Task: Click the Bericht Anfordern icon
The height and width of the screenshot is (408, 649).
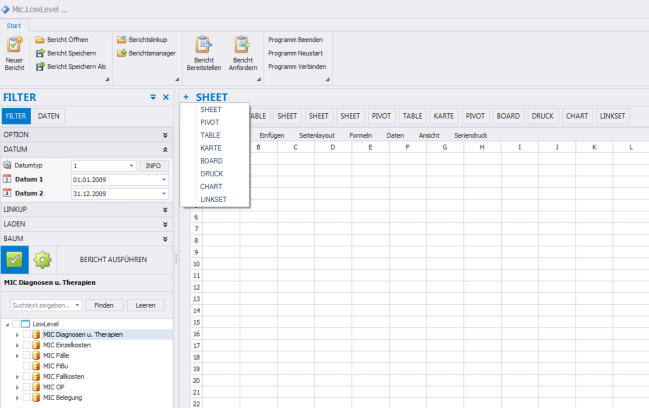Action: tap(241, 45)
